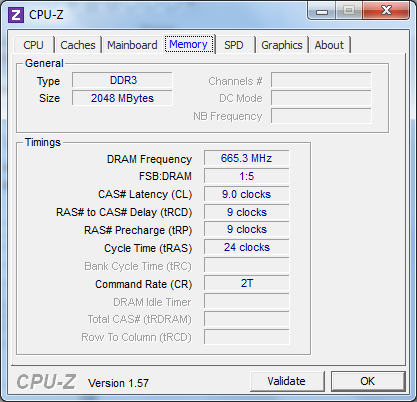Click the DRAM Frequency 665.3 MHz field
This screenshot has height=402, width=417.
247,158
